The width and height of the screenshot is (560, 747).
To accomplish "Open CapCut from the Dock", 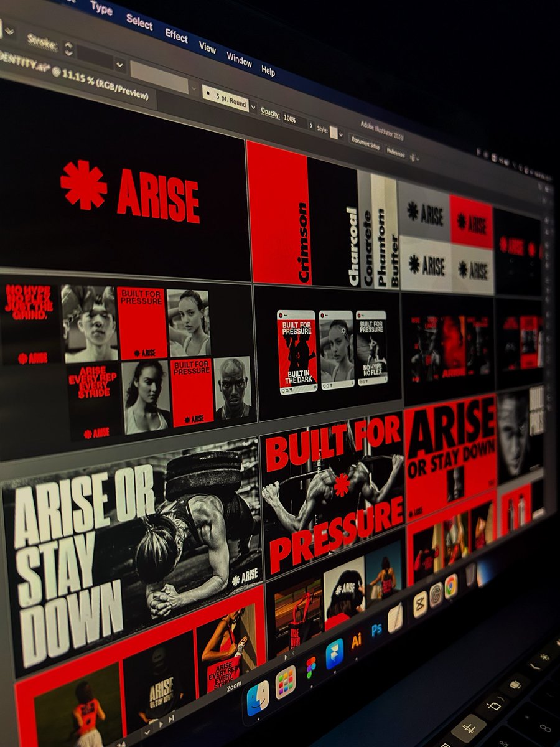I will pos(420,604).
